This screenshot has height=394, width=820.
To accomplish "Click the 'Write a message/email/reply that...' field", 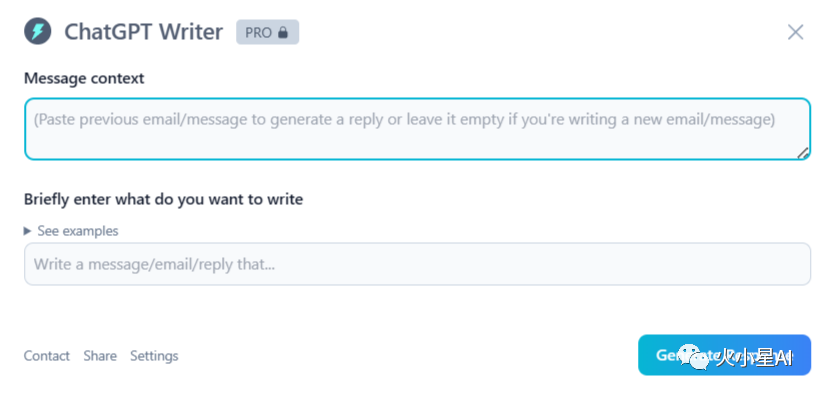I will point(417,264).
